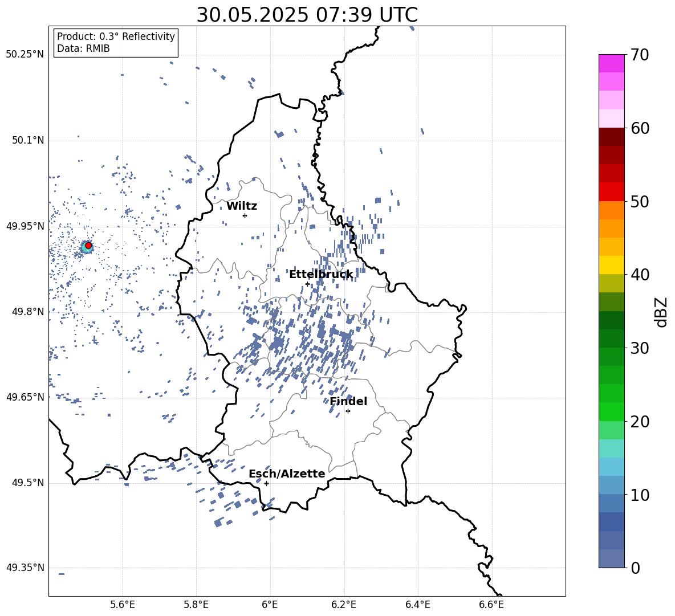Click the dBZ colorbar label
Image resolution: width=675 pixels, height=616 pixels.
[660, 312]
